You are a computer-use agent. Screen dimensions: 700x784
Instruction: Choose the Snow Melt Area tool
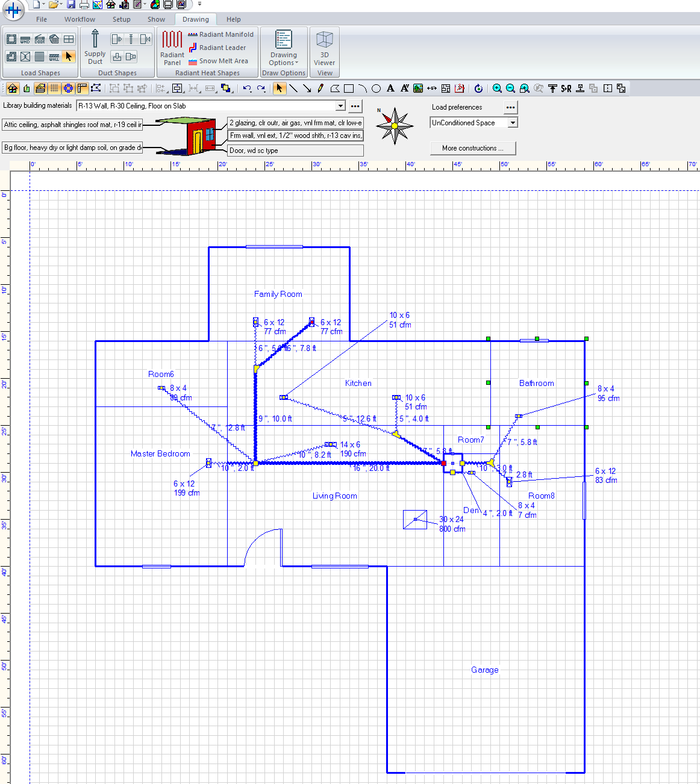pos(218,61)
